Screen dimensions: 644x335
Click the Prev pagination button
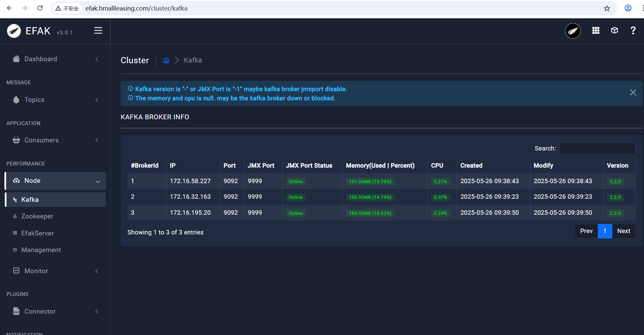[x=586, y=231]
